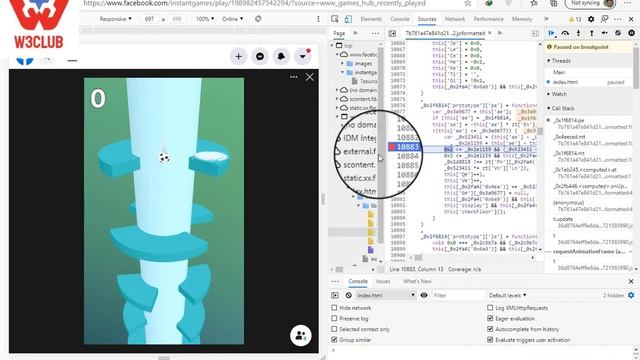
Task: Open the Memory panel tab
Action: tap(522, 19)
